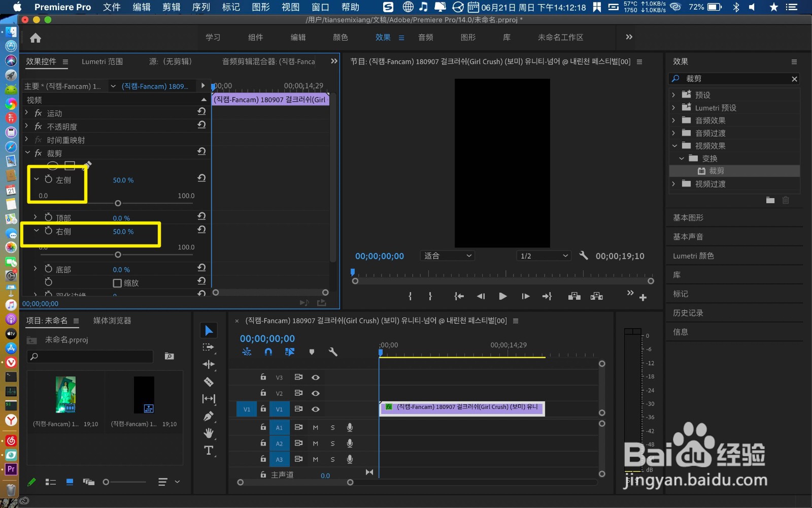Viewport: 812px width, 508px height.
Task: Open the 基本图形 panel
Action: [688, 217]
